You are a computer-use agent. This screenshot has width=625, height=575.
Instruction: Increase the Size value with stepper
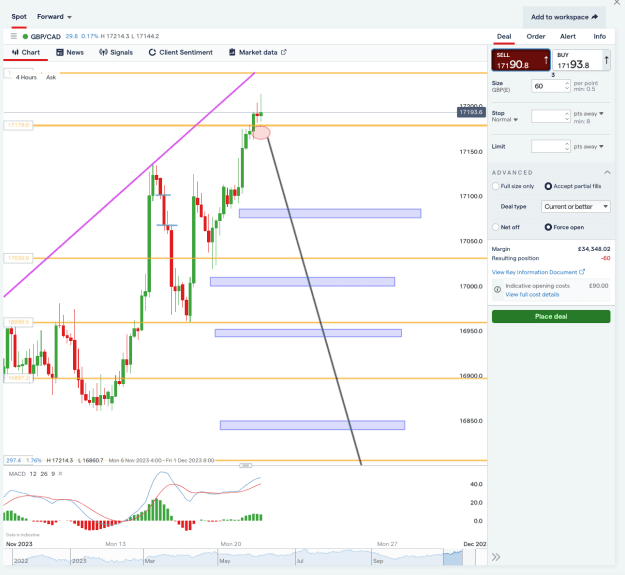(567, 83)
